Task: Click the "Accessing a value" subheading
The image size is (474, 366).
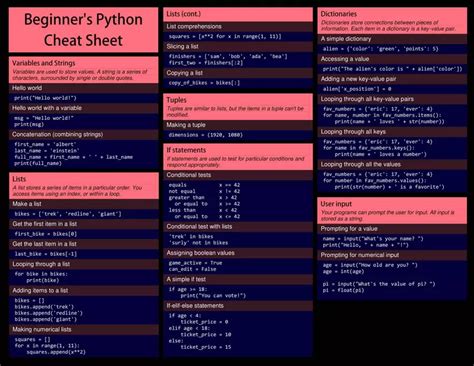Action: pyautogui.click(x=345, y=59)
